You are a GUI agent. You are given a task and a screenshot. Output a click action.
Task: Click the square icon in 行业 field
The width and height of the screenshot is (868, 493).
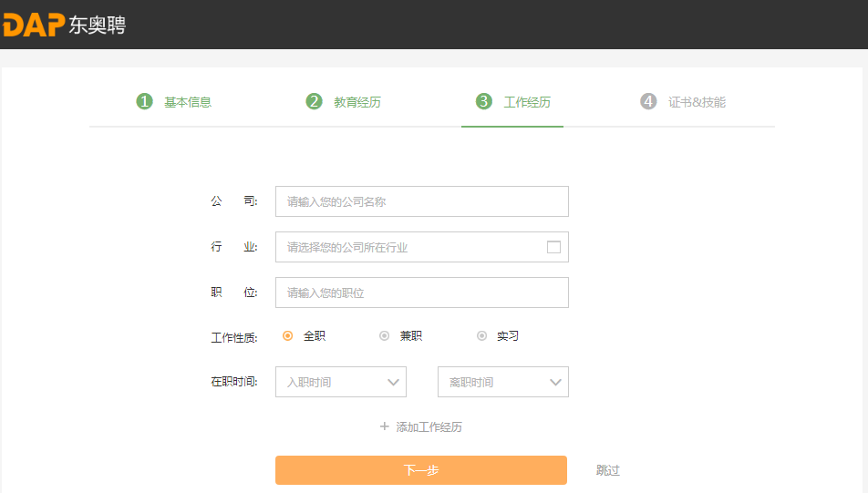tap(553, 247)
